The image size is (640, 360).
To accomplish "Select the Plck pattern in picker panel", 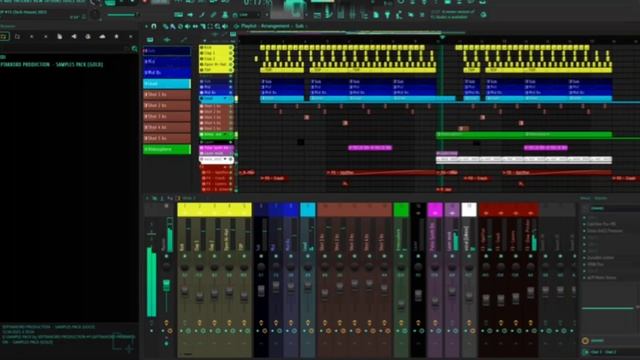I will point(167,62).
